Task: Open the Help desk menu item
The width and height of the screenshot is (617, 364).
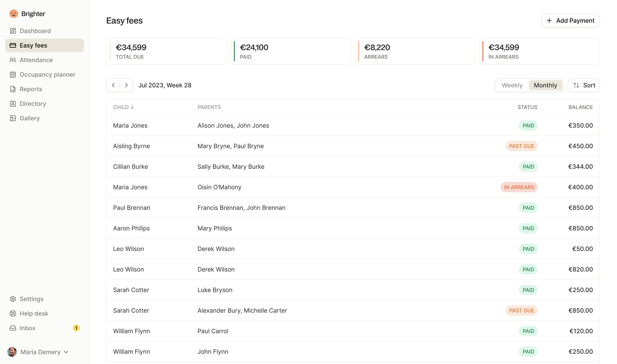Action: 34,313
